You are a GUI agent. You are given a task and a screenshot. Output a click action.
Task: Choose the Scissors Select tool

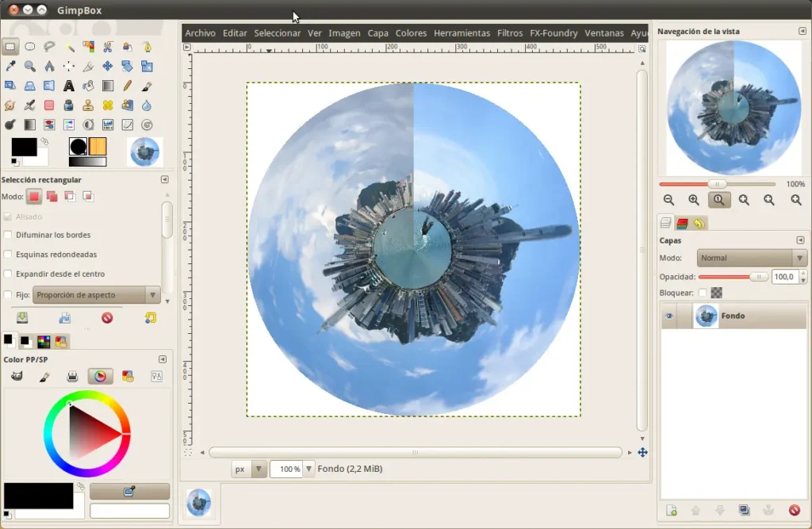click(x=108, y=47)
